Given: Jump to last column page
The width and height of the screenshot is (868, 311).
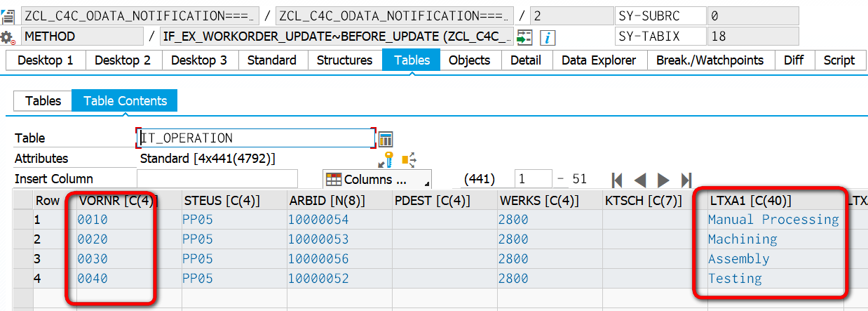Looking at the screenshot, I should pyautogui.click(x=686, y=180).
